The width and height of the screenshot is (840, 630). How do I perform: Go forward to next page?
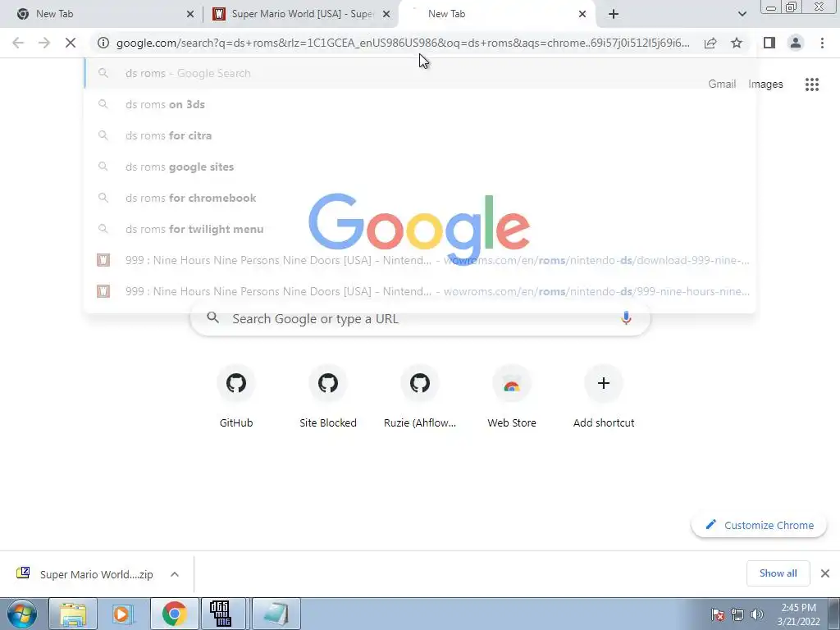(44, 43)
